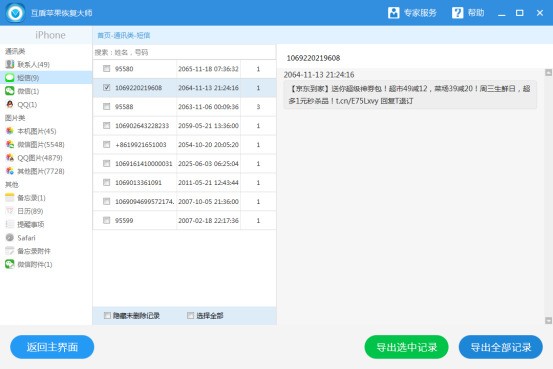
Task: Click the 首页-通讯类-短信 breadcrumb
Action: pos(124,35)
